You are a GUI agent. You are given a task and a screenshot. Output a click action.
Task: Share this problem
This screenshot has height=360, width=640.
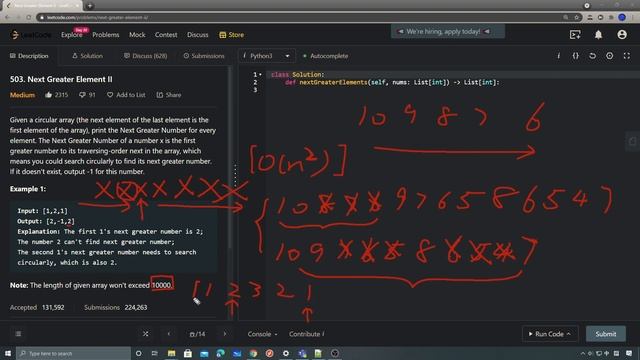click(169, 95)
